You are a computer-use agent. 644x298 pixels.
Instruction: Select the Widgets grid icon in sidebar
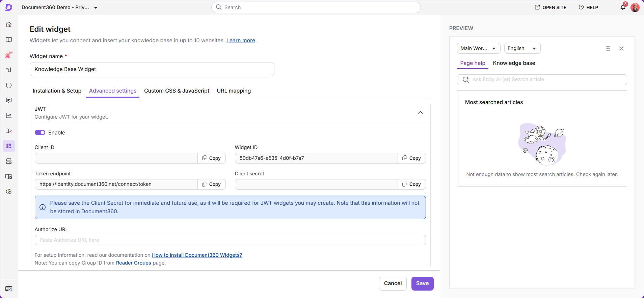click(x=9, y=146)
